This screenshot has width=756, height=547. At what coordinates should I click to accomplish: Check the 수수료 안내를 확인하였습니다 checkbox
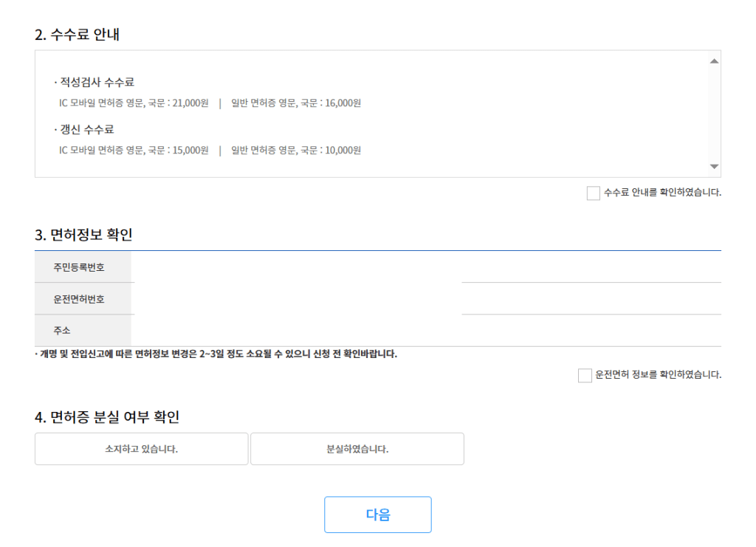click(x=593, y=193)
